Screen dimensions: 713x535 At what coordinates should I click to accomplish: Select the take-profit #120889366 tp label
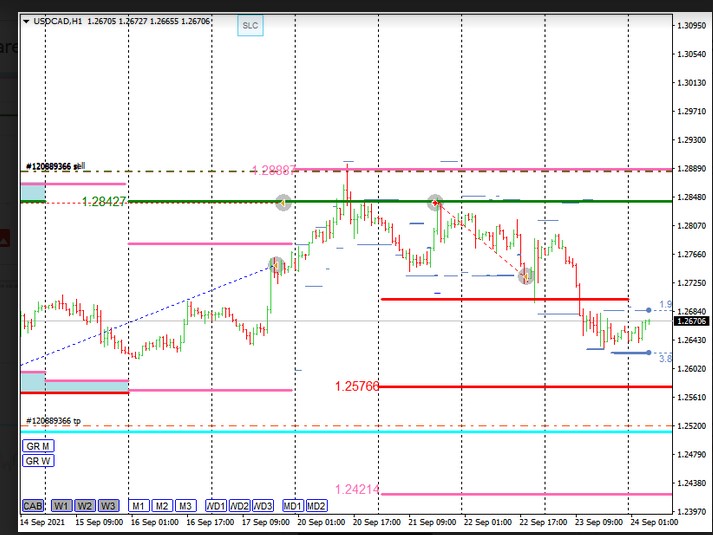coord(54,421)
